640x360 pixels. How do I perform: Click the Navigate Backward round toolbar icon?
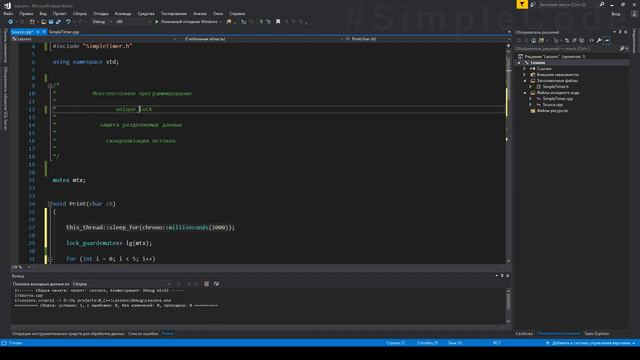point(11,22)
